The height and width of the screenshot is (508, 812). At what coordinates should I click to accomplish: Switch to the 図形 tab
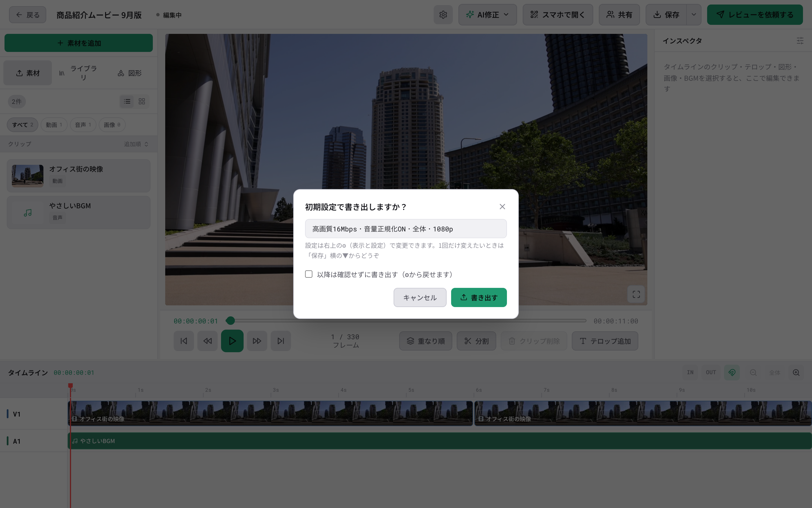130,73
